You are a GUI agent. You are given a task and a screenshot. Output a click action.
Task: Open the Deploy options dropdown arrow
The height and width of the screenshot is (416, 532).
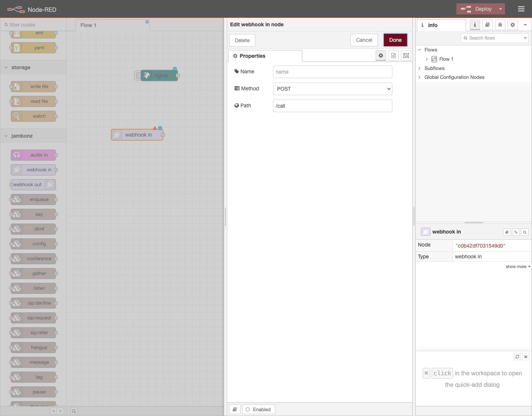(x=501, y=9)
